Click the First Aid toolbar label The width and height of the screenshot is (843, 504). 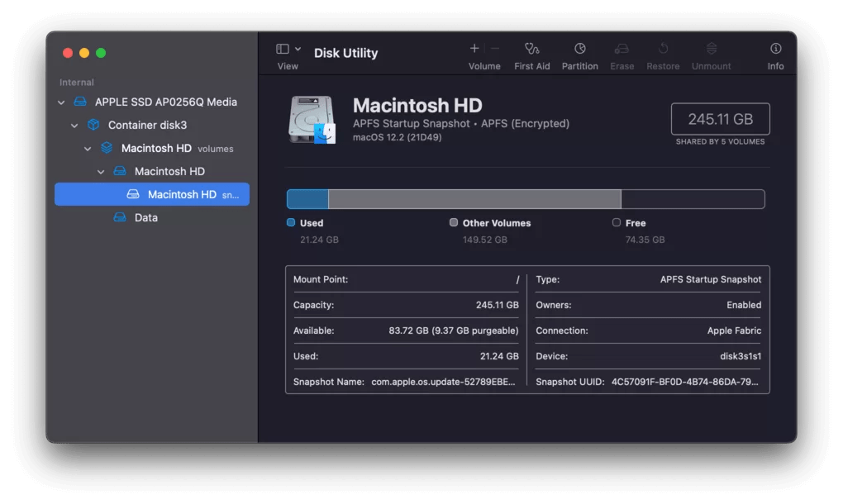point(531,66)
